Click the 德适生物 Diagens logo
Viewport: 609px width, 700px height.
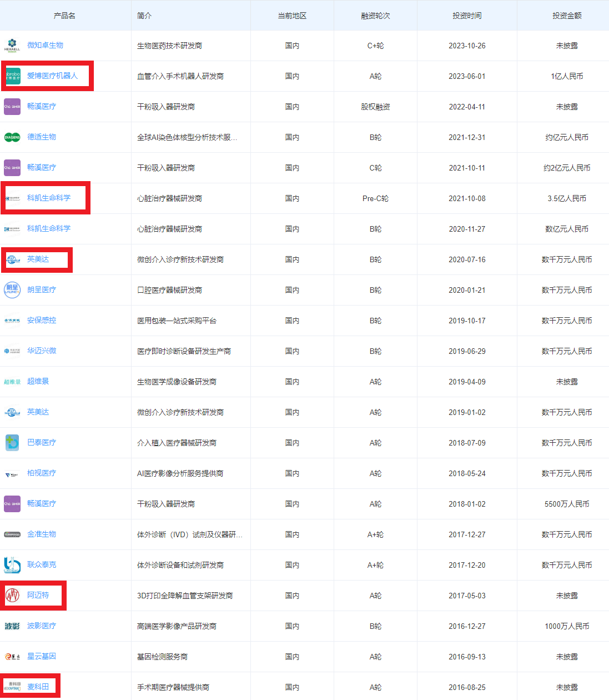pyautogui.click(x=12, y=137)
